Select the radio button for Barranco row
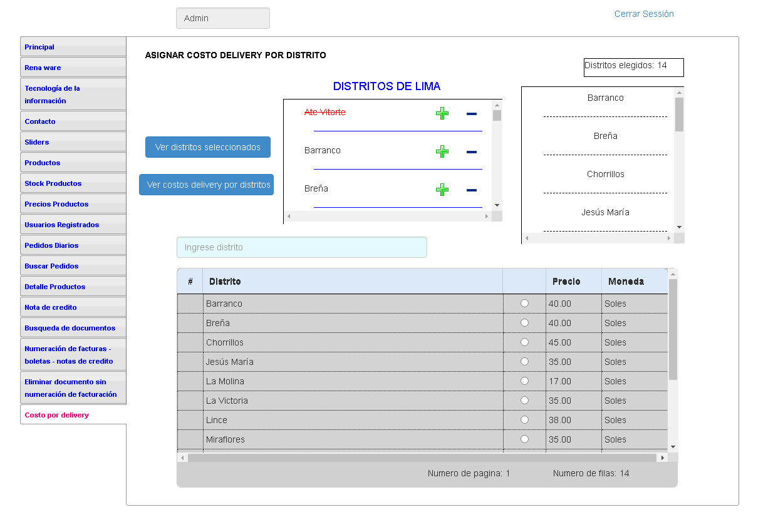 point(524,304)
